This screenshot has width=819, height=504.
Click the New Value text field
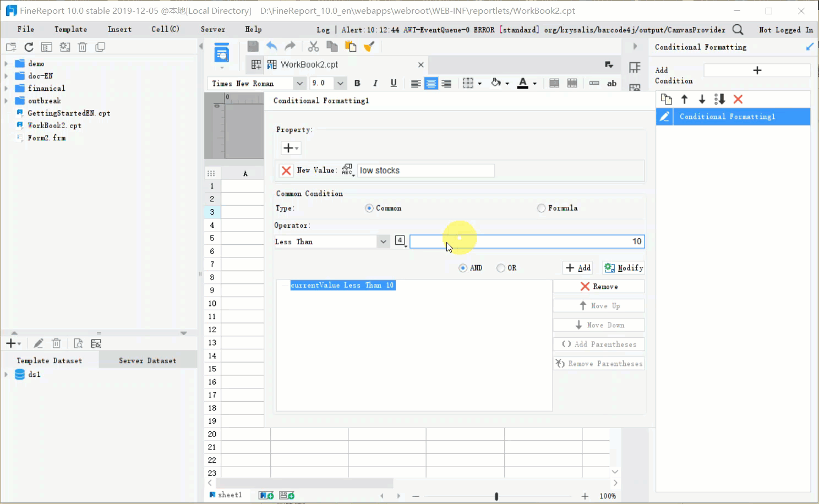[426, 171]
